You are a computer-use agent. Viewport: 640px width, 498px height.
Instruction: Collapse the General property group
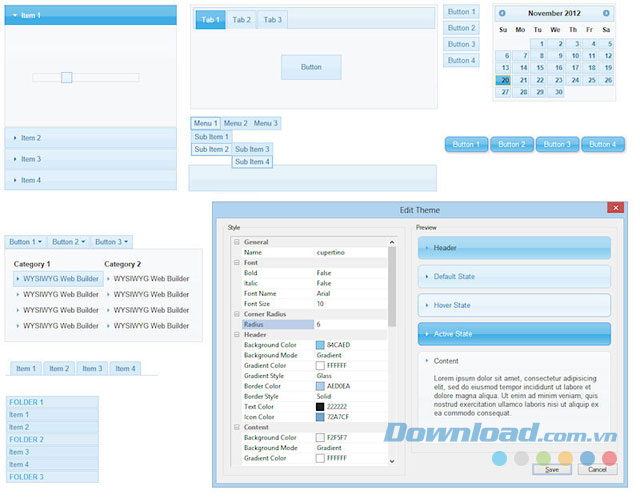click(x=236, y=242)
